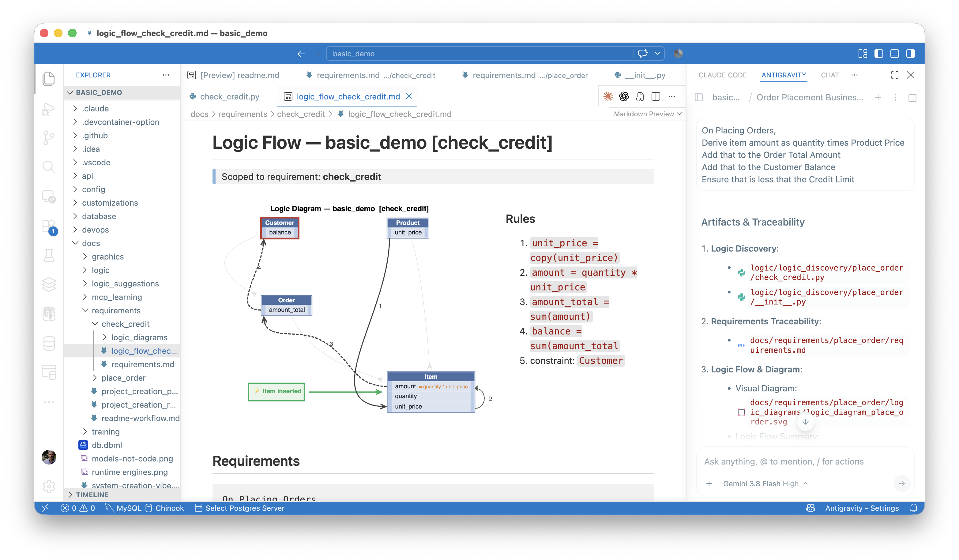Viewport: 959px width, 560px height.
Task: Open the Manage gear menu
Action: (x=49, y=486)
